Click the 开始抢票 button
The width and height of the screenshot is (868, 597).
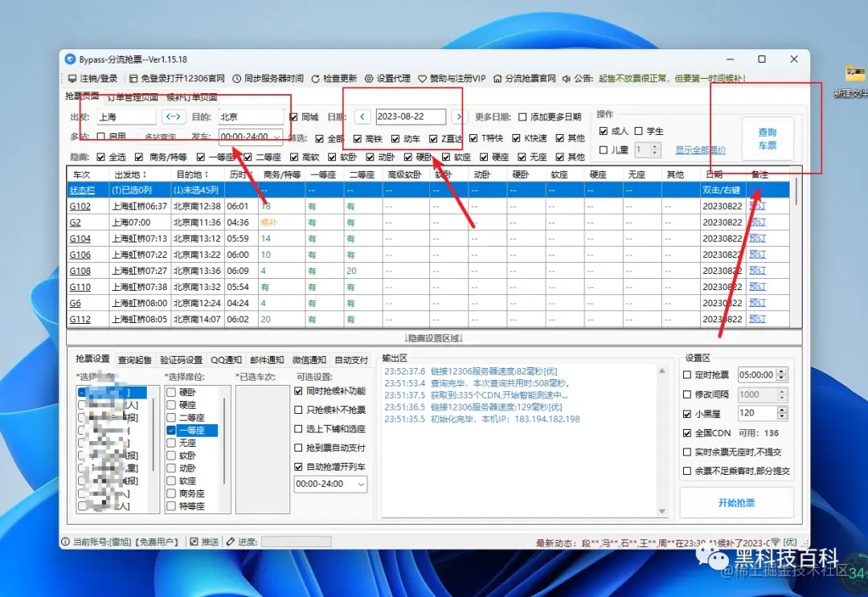tap(736, 503)
